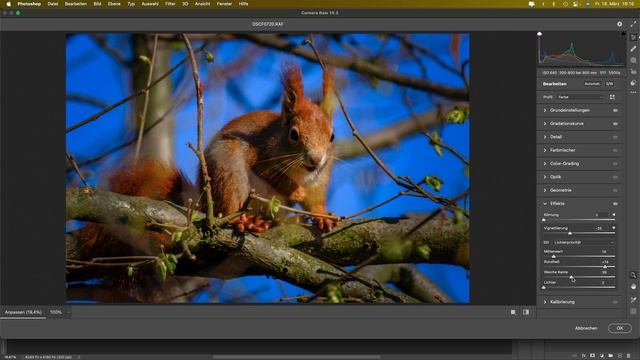Expand the Detail section
Screen dimensions: 640x360
(545, 137)
